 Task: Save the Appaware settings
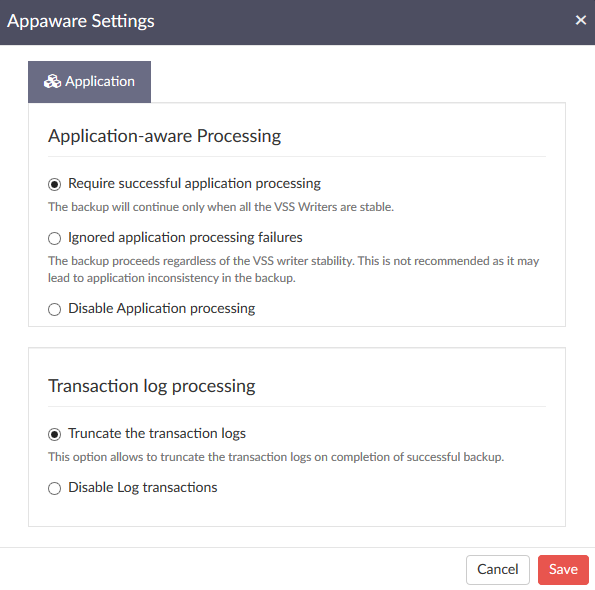(x=563, y=570)
